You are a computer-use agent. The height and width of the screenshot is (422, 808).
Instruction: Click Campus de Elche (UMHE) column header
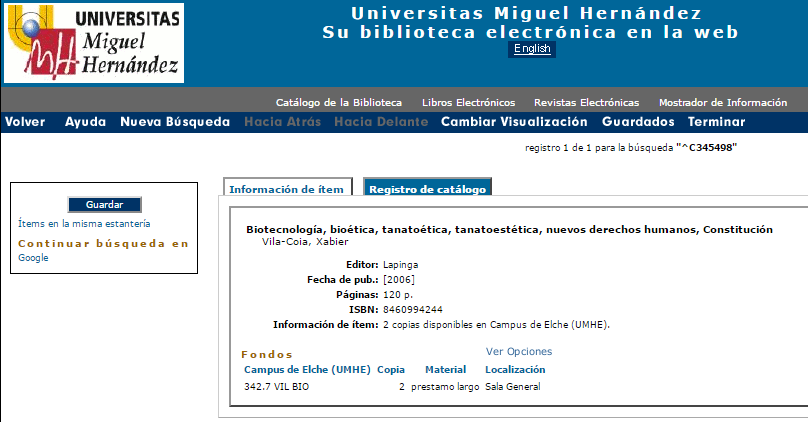point(307,369)
